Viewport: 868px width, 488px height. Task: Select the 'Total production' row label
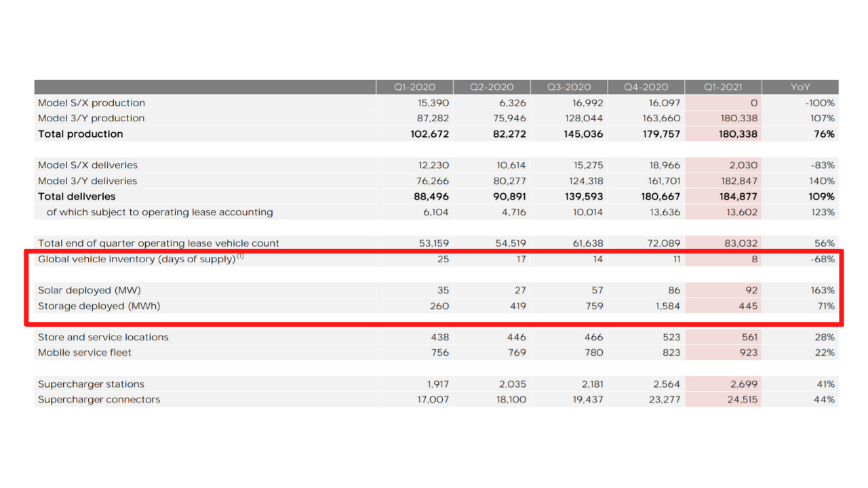pyautogui.click(x=81, y=134)
